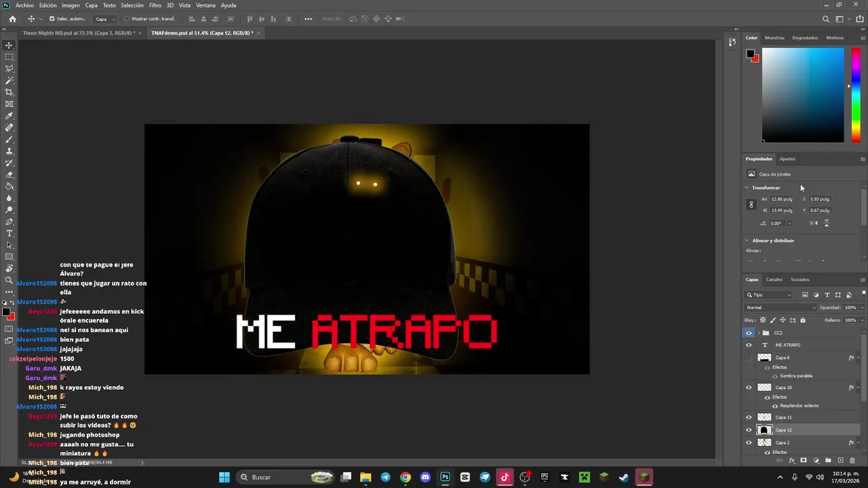Flip horizontally in Transformar section
The height and width of the screenshot is (488, 868).
tap(814, 223)
